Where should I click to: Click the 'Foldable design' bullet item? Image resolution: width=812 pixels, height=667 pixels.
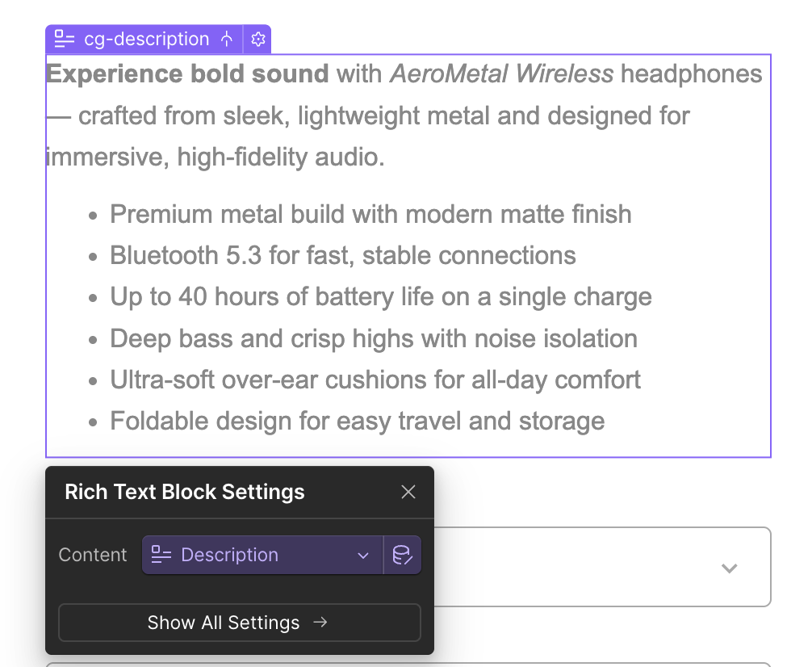[x=358, y=421]
